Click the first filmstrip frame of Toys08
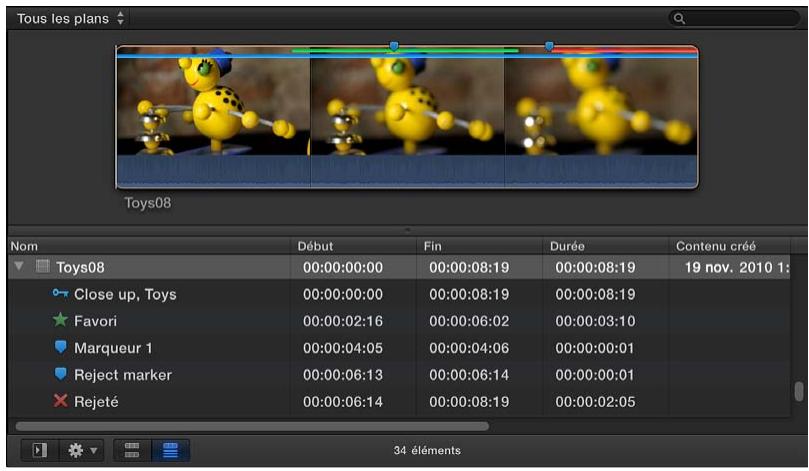 point(214,106)
